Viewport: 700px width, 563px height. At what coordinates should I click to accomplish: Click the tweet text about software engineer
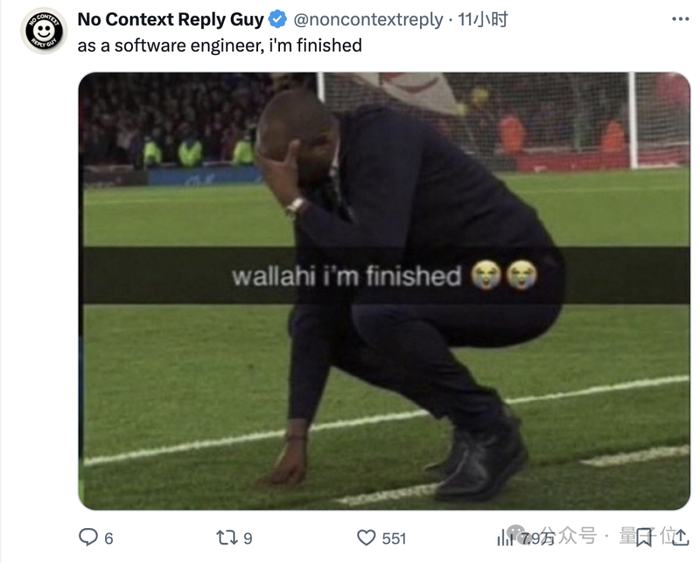click(219, 46)
